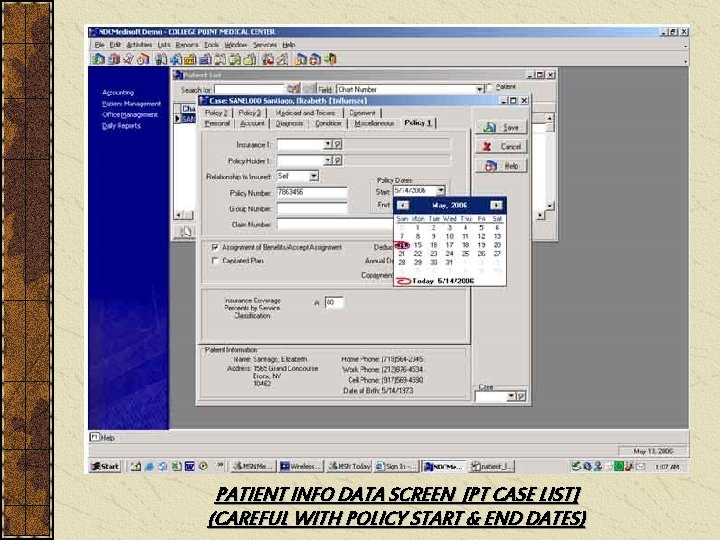The height and width of the screenshot is (540, 720).
Task: Click the third toolbar icon with the pin
Action: click(129, 59)
